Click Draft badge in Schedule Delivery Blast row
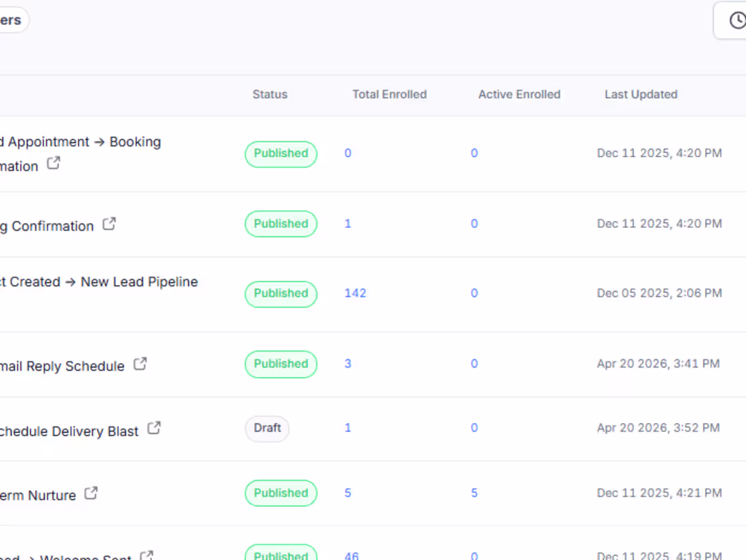Screen dimensions: 746x560 [267, 428]
